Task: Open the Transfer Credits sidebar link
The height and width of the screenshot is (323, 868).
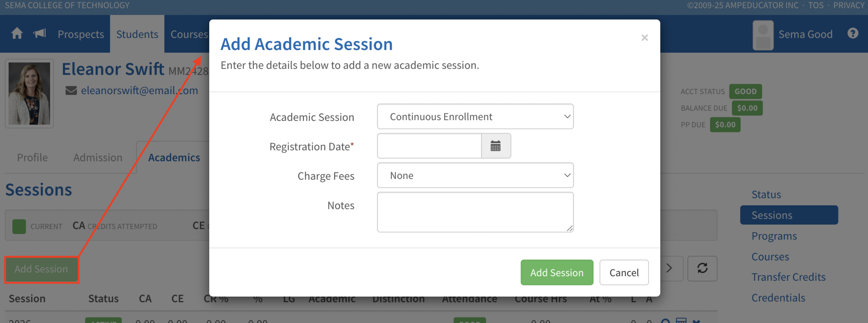Action: pos(789,277)
